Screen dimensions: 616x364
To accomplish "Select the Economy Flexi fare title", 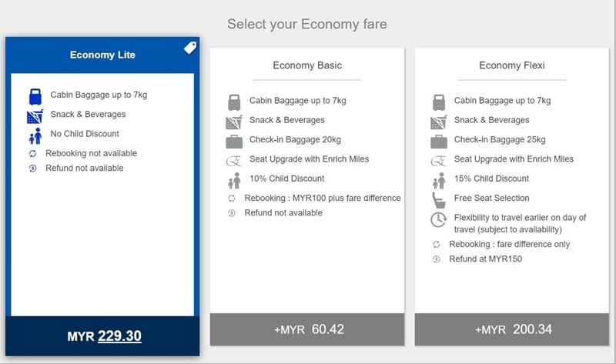I will click(x=512, y=65).
